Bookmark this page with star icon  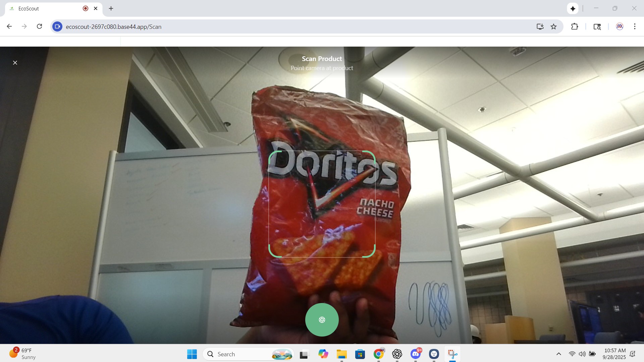pyautogui.click(x=553, y=26)
